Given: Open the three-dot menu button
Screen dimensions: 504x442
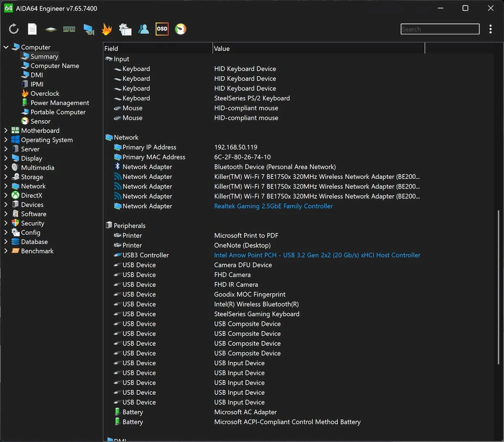Looking at the screenshot, I should [490, 29].
